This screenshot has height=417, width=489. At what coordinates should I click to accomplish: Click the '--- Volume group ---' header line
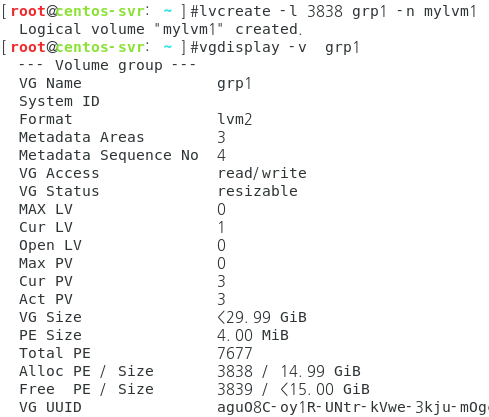[x=107, y=65]
